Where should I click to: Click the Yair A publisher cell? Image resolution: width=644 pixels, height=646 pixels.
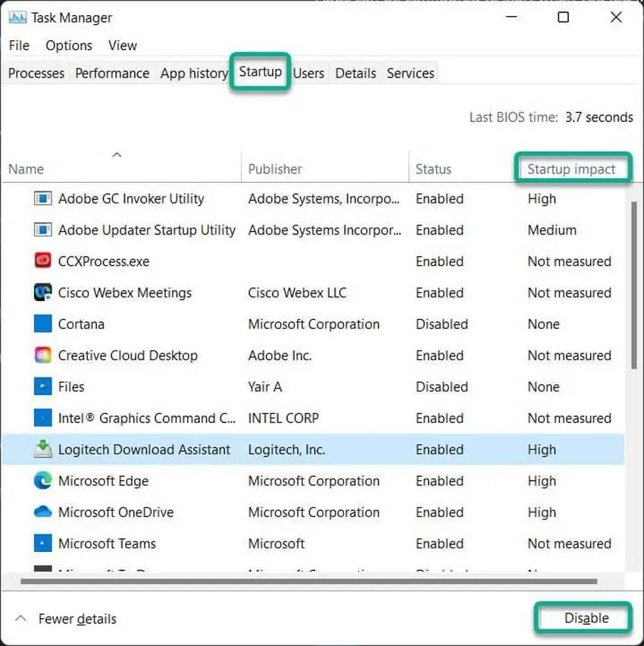pos(264,387)
